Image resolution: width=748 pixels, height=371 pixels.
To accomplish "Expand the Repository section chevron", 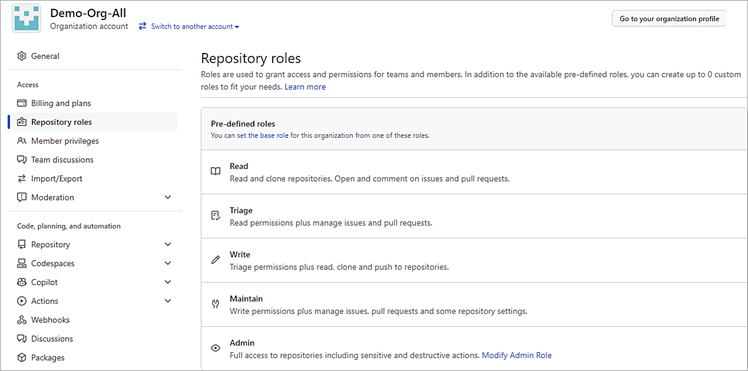I will point(168,244).
